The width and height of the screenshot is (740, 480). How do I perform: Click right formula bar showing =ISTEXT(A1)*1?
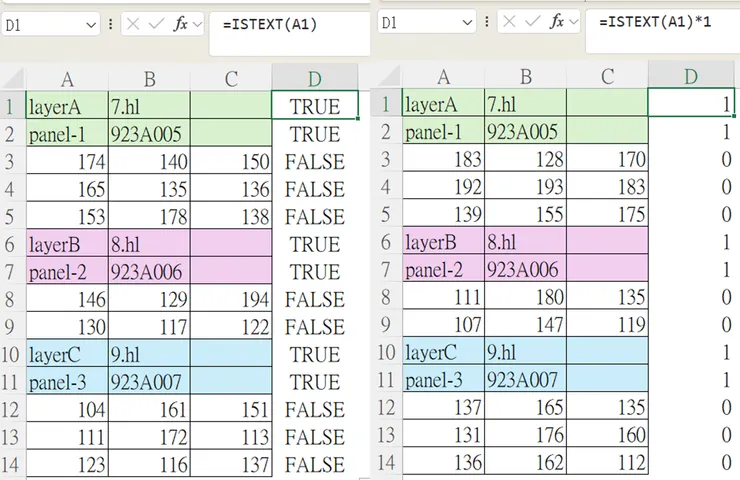(x=663, y=31)
